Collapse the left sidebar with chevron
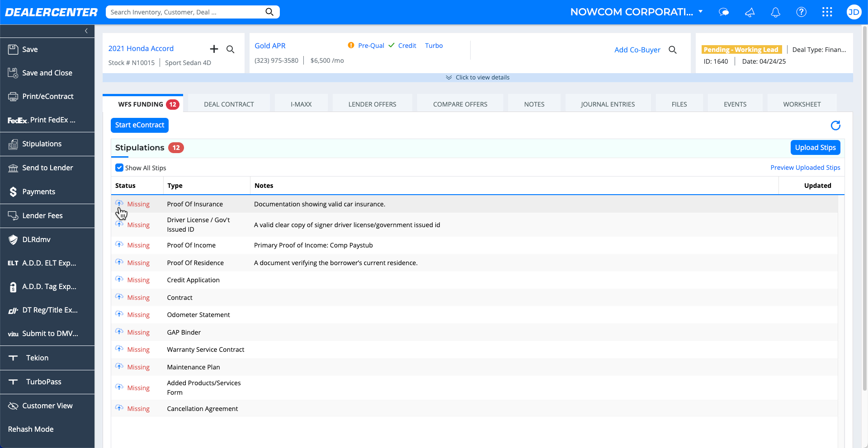 [86, 31]
